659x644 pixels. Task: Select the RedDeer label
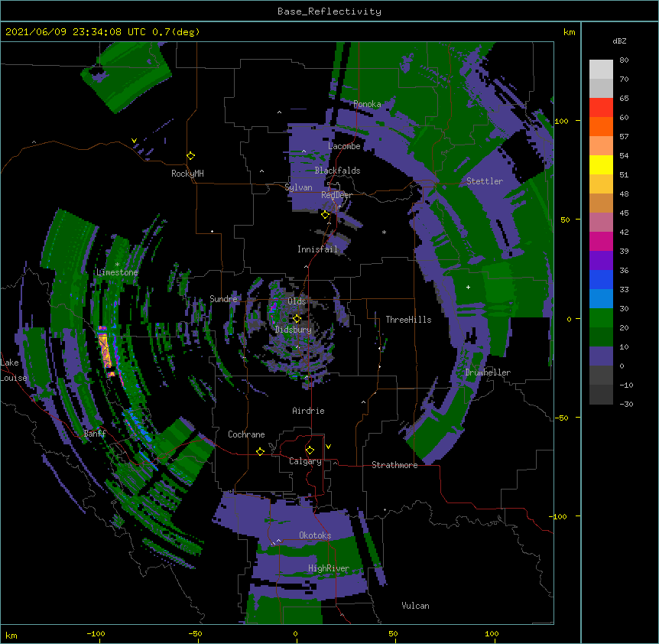tap(336, 195)
